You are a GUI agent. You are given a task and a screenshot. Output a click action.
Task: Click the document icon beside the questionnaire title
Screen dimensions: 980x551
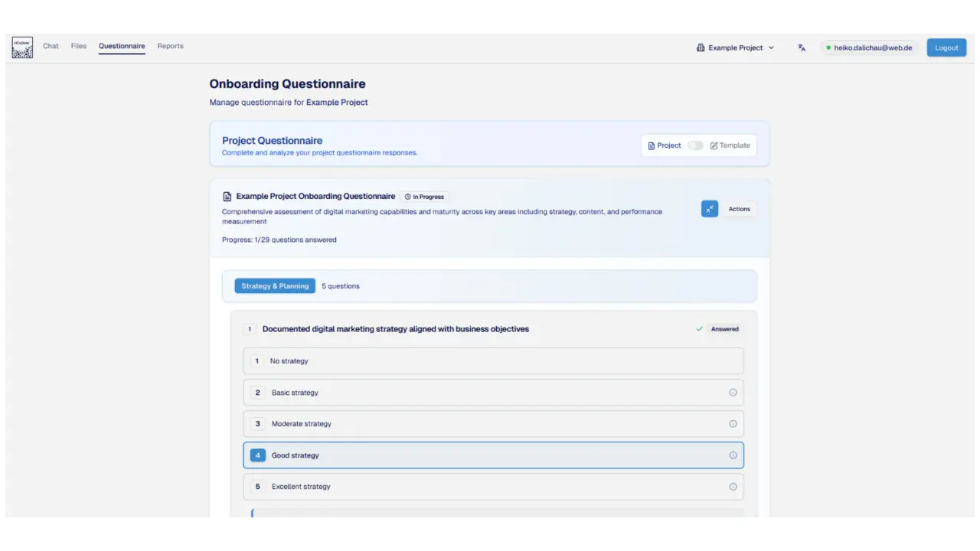(227, 197)
